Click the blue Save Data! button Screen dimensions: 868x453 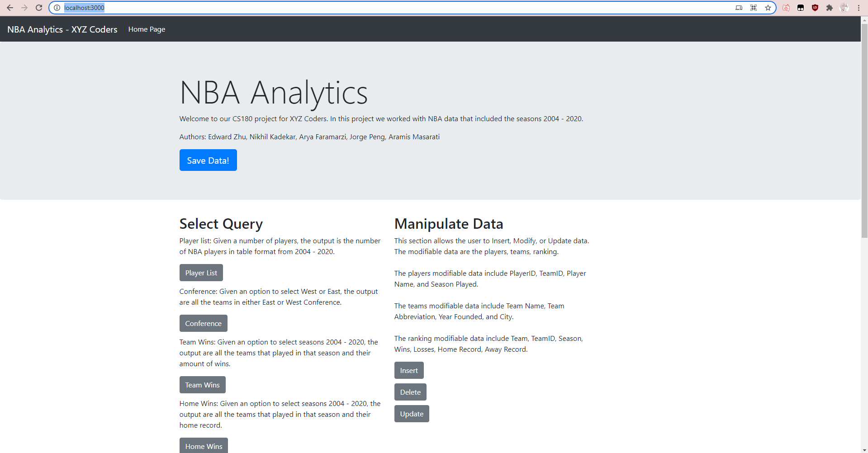(x=208, y=160)
